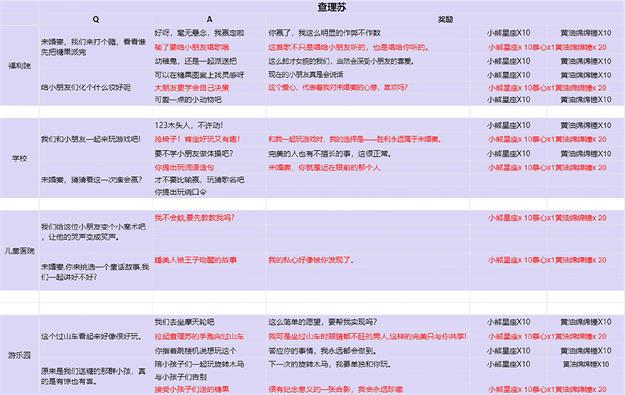This screenshot has width=625, height=395.
Task: Click the answer '幼稚鬼，还是一起派送吧'
Action: point(196,61)
